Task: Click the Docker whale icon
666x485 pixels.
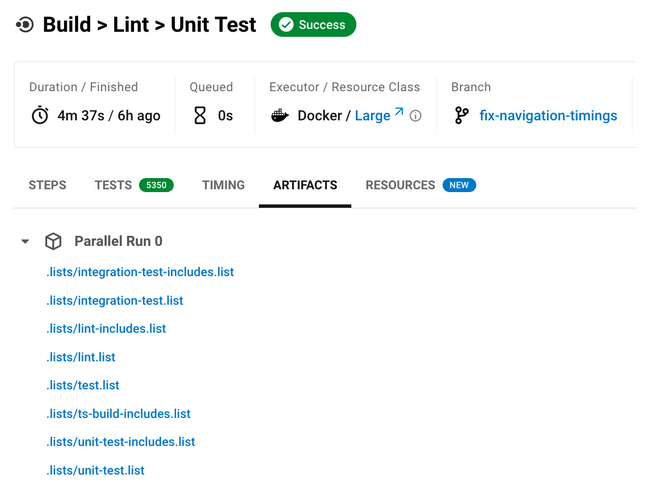Action: (280, 116)
